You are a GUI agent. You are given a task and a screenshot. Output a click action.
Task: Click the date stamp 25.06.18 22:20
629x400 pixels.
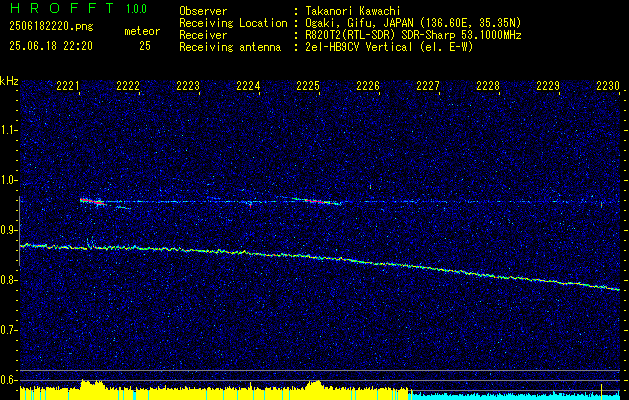coord(51,46)
